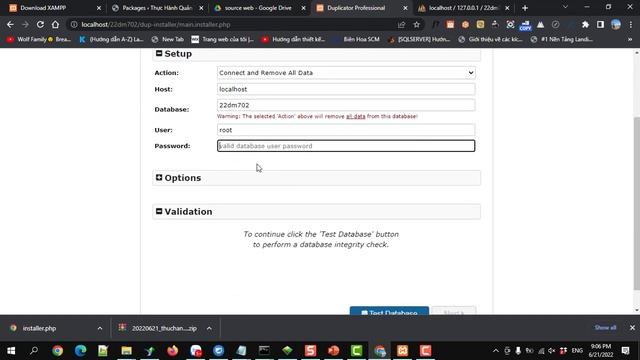Screen dimensions: 640x360
Task: Open the command prompt taskbar icon
Action: [264, 351]
